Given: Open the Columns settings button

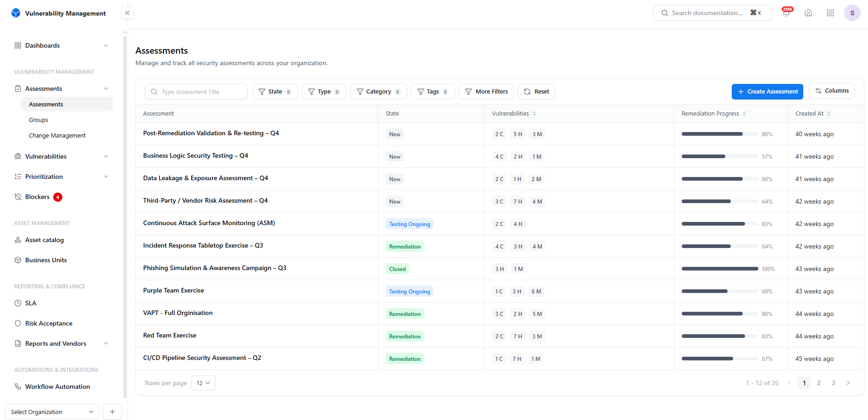Looking at the screenshot, I should click(831, 91).
